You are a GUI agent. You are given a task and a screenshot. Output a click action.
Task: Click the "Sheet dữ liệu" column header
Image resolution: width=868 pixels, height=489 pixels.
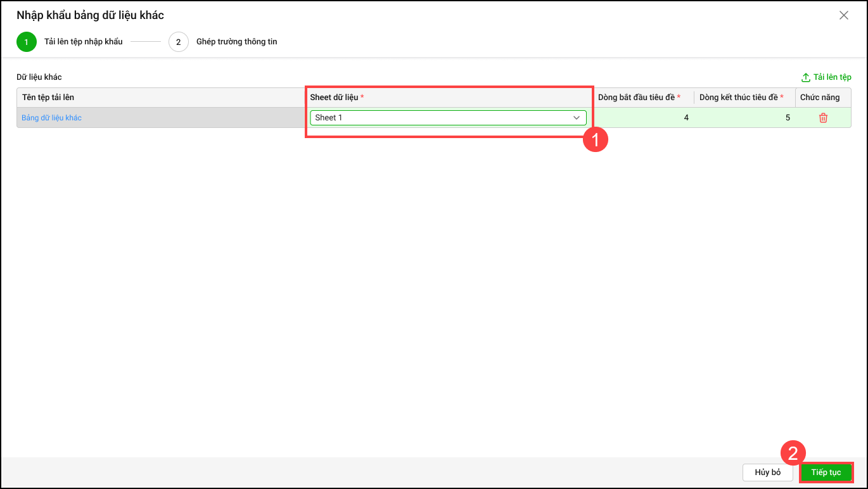(x=334, y=98)
